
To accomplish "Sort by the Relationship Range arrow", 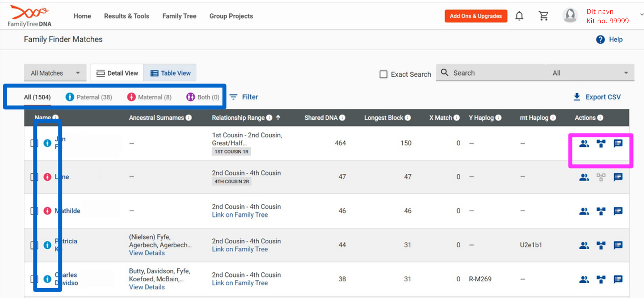I will (278, 118).
